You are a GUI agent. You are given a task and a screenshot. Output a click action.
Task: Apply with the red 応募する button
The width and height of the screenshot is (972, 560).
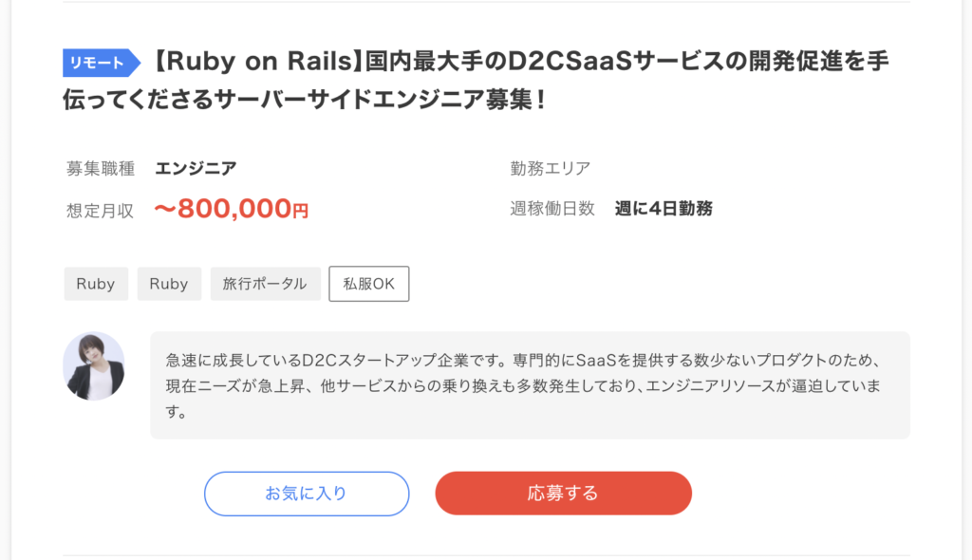[564, 493]
